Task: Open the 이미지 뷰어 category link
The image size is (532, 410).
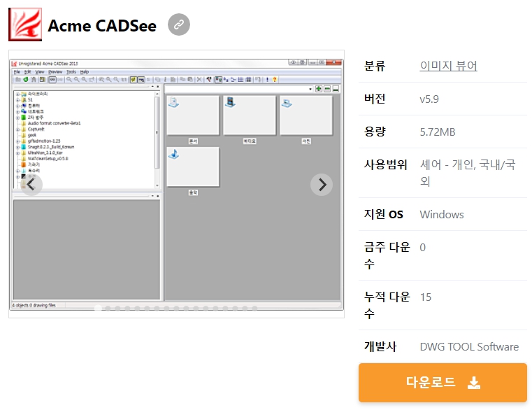Action: [449, 66]
